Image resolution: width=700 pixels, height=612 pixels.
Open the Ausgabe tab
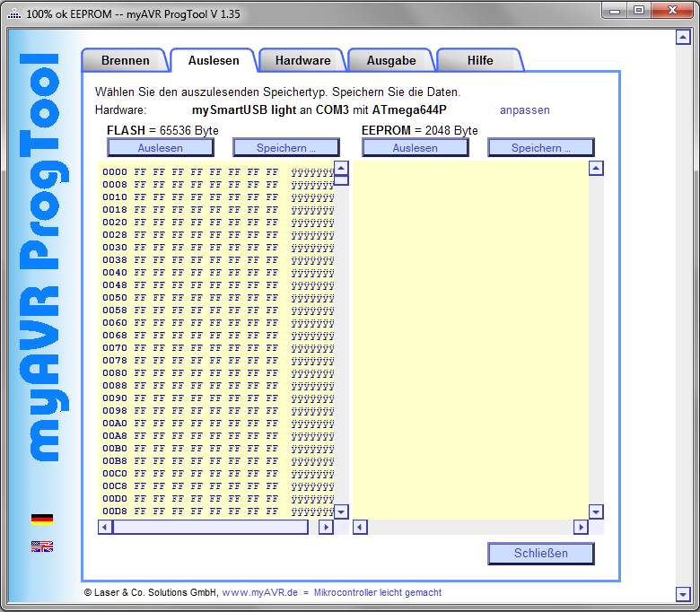(x=391, y=60)
